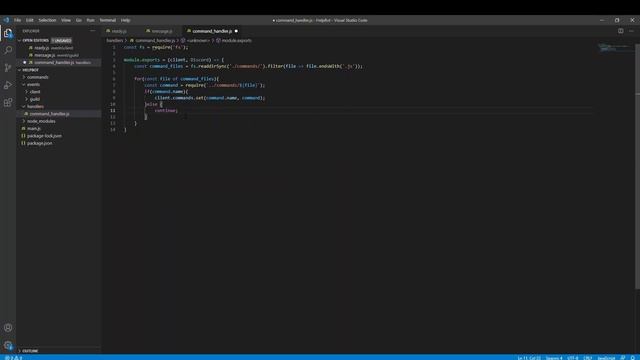Click line number 11 in gutter
This screenshot has width=640, height=360.
pos(112,111)
